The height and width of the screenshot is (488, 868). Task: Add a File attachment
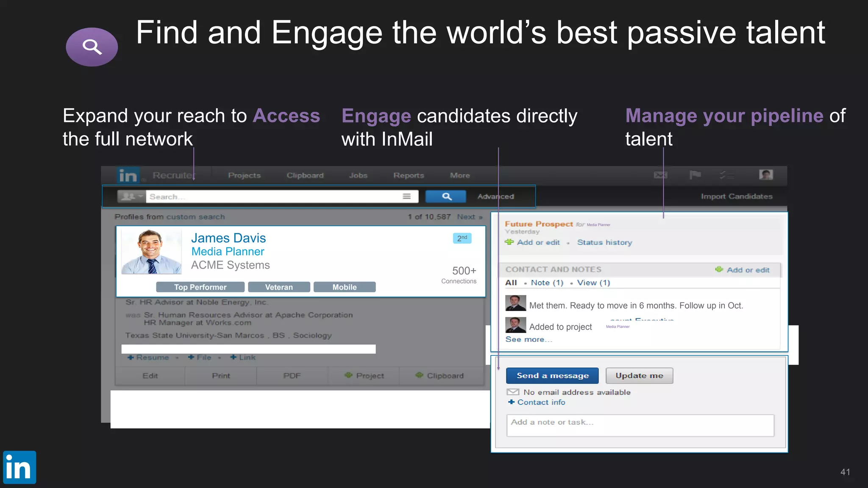pos(200,358)
